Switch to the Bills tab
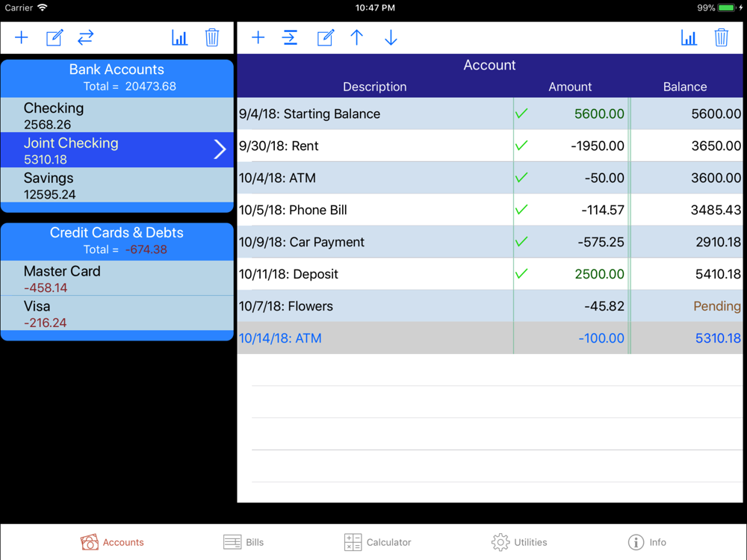Image resolution: width=747 pixels, height=560 pixels. (244, 542)
